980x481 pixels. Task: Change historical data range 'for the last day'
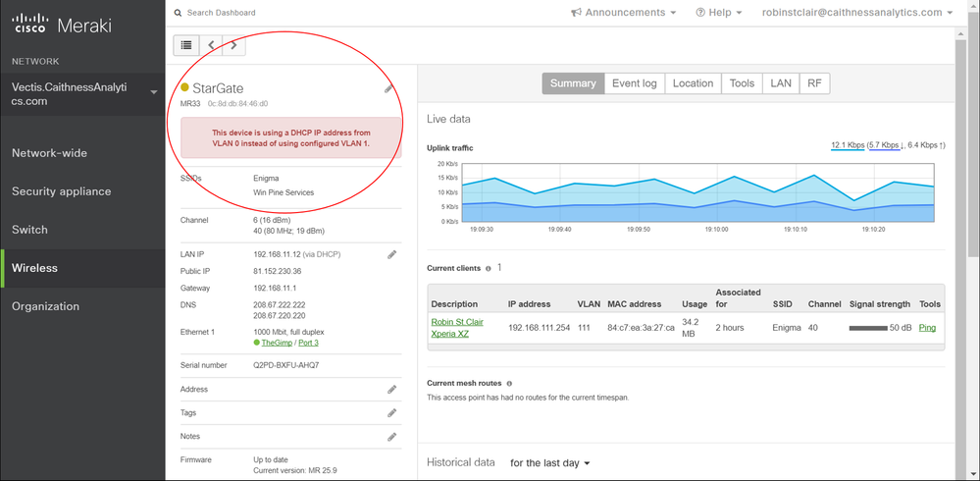click(550, 463)
